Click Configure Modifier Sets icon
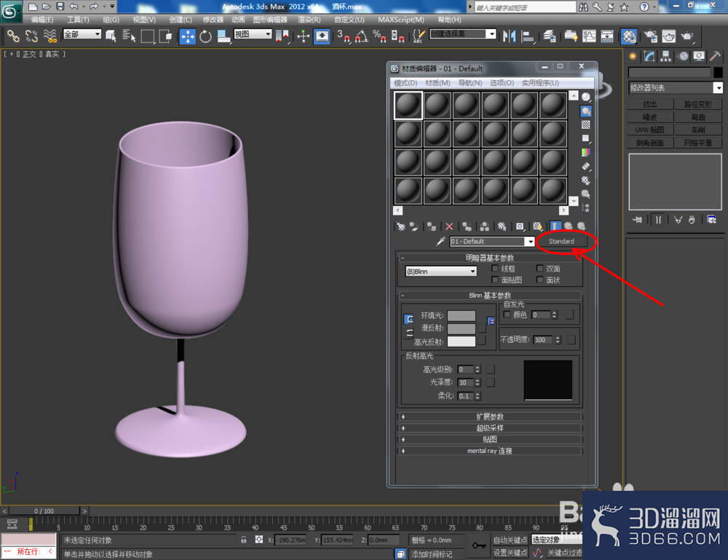 coord(712,220)
